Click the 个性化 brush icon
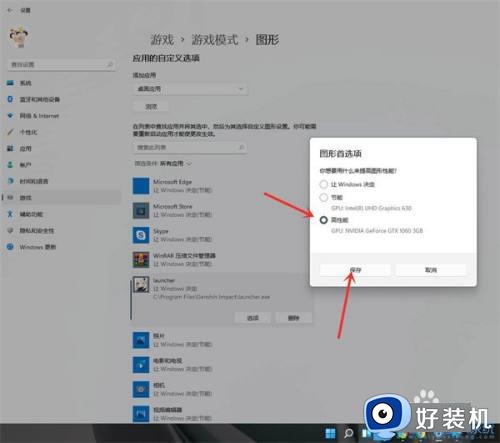Screen dimensions: 500x443 click(x=10, y=132)
